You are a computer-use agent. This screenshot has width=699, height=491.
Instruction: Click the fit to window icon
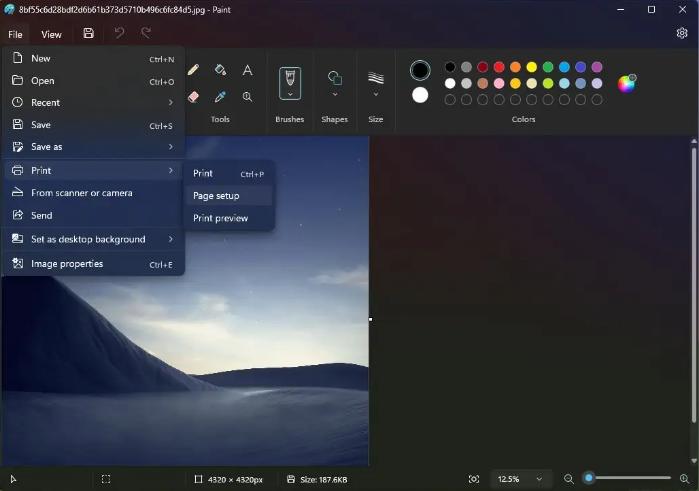[474, 479]
